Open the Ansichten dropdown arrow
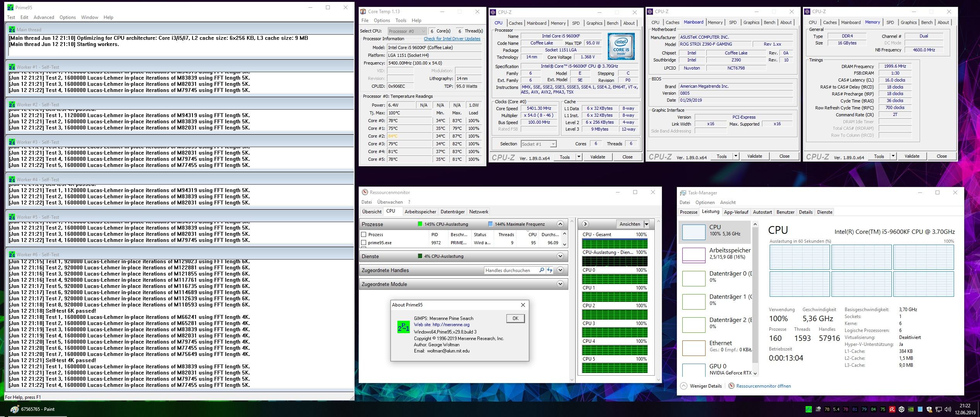980x417 pixels. 646,224
